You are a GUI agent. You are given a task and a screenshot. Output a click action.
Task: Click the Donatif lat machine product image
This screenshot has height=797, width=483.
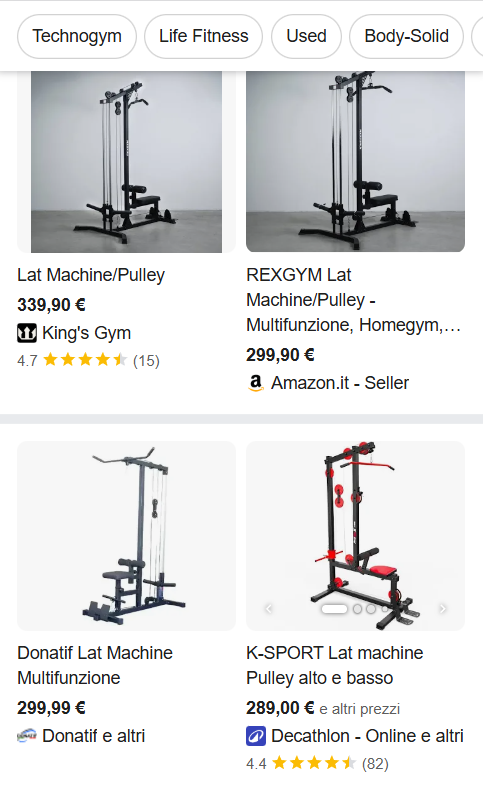pyautogui.click(x=127, y=536)
